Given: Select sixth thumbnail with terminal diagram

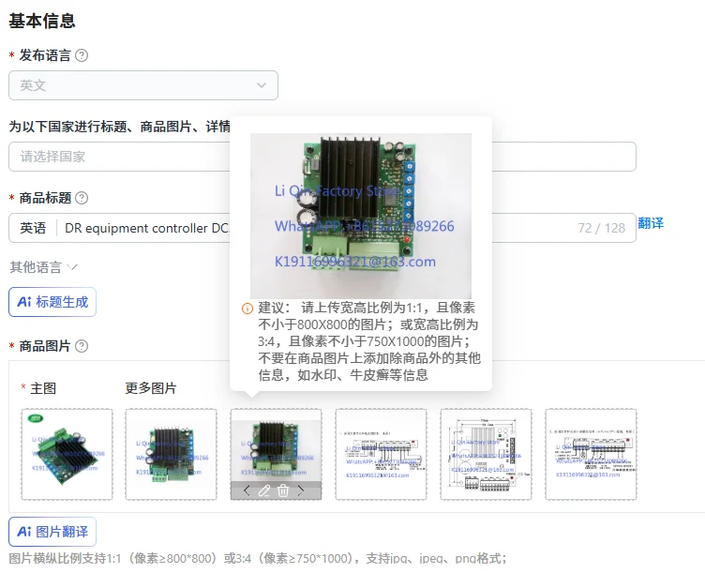Looking at the screenshot, I should [591, 455].
